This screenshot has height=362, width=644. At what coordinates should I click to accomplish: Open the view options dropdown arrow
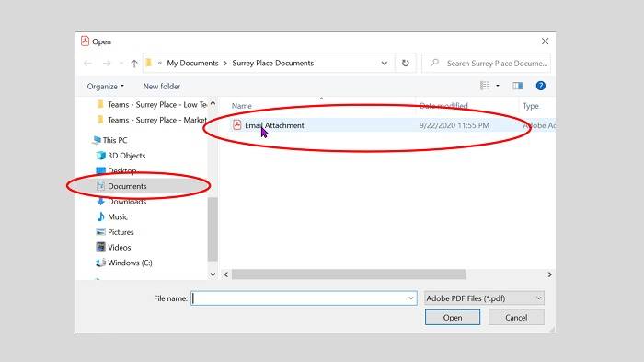[498, 86]
